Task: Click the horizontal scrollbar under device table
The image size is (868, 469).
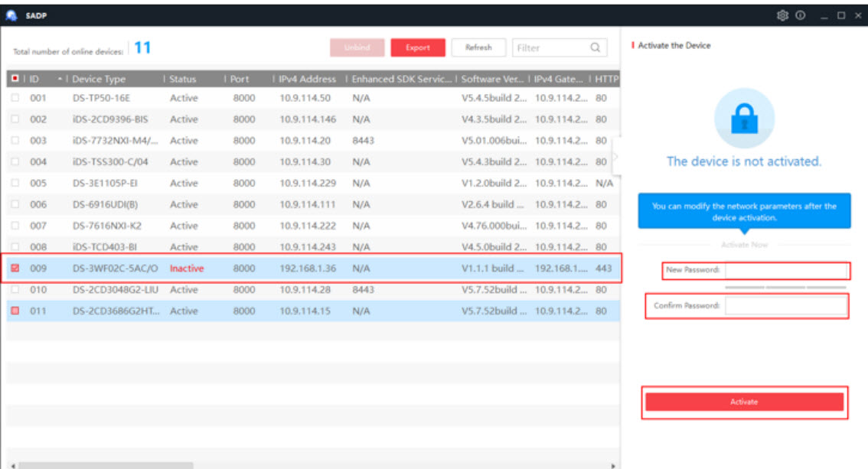Action: pos(107,464)
